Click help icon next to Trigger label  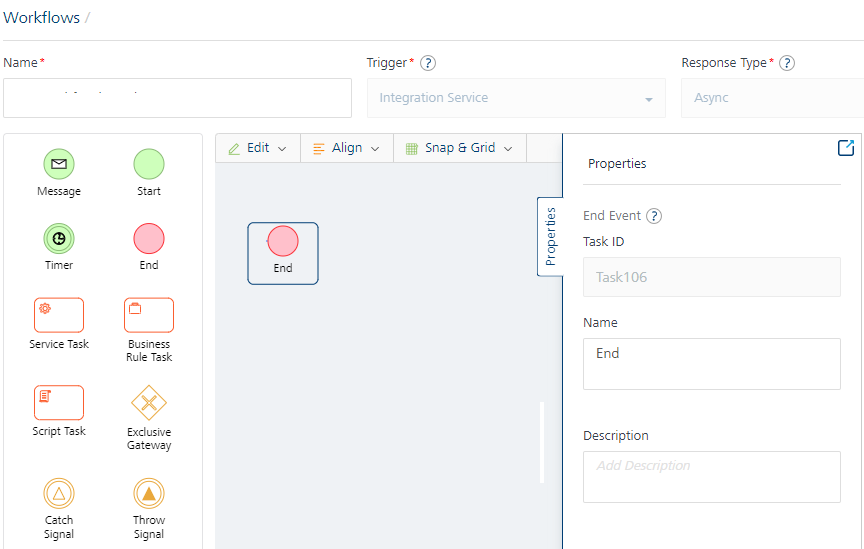pos(428,63)
